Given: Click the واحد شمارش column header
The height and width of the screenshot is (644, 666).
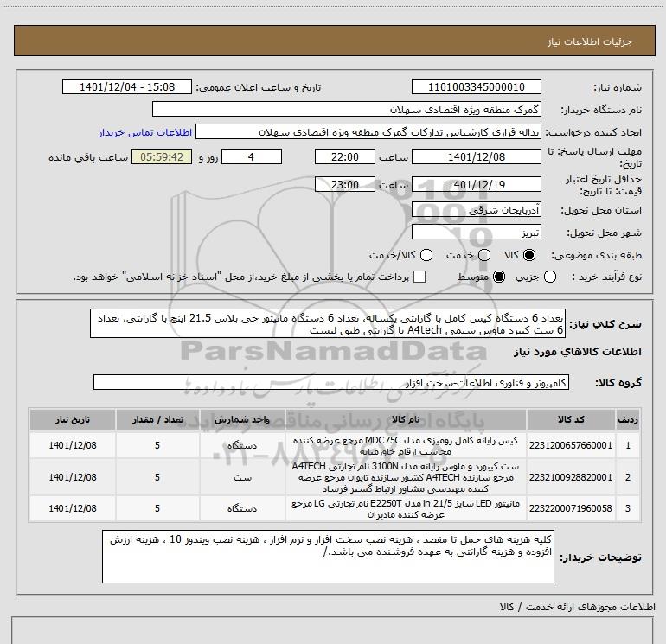Looking at the screenshot, I should (242, 420).
